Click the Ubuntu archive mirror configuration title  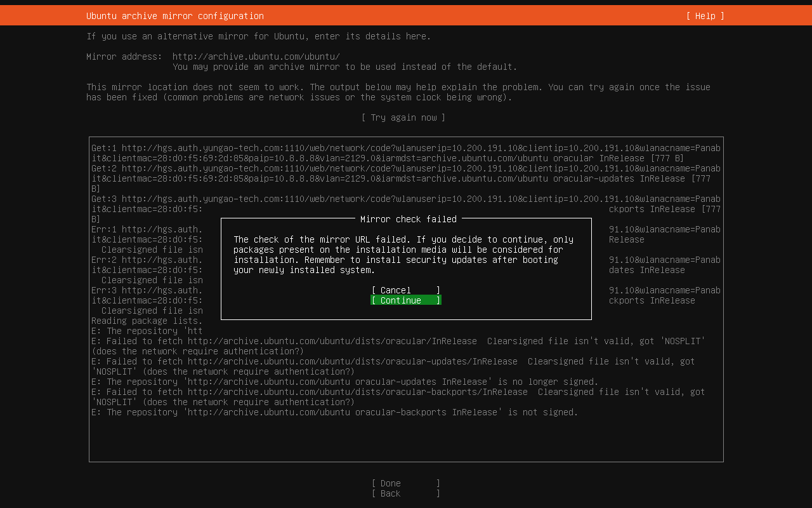[175, 16]
